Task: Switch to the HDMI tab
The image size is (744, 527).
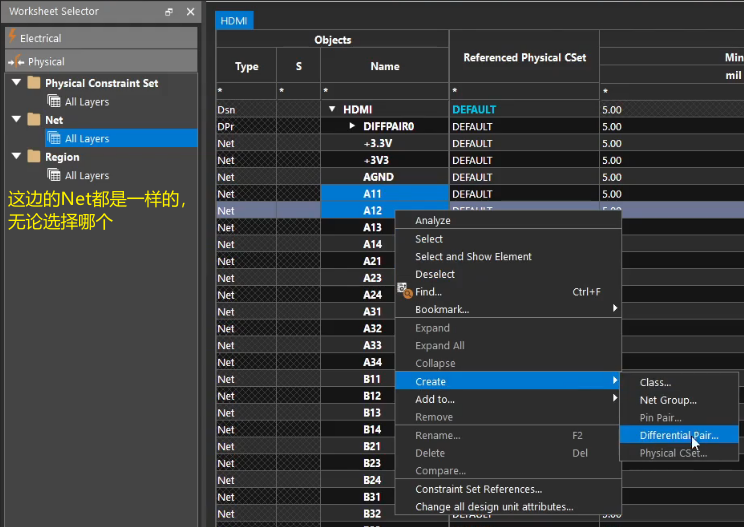Action: click(x=233, y=20)
